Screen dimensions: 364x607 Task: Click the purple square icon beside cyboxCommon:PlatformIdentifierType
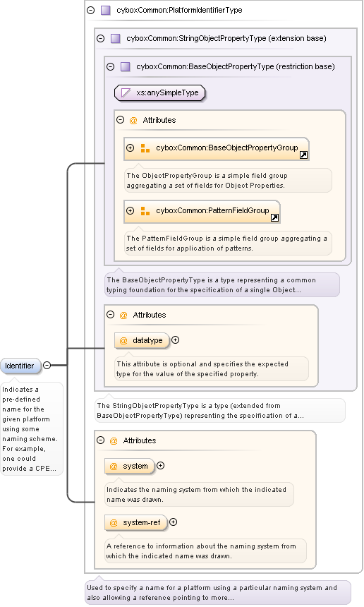(x=106, y=10)
